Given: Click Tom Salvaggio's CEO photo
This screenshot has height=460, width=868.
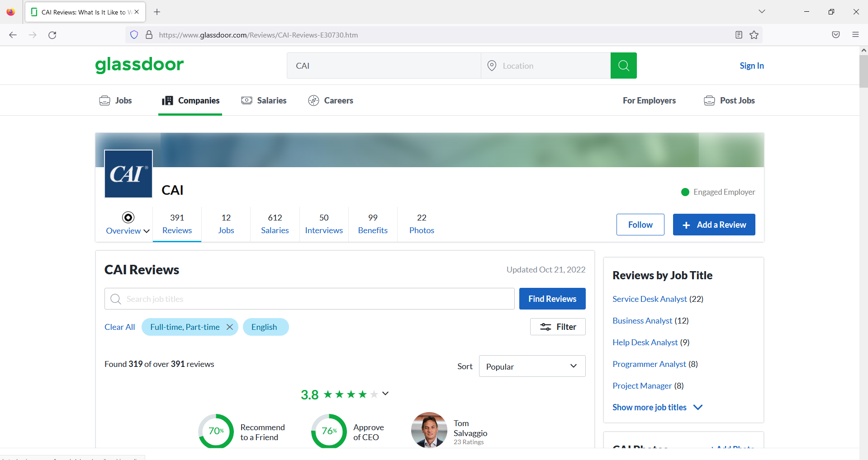Looking at the screenshot, I should [x=429, y=430].
